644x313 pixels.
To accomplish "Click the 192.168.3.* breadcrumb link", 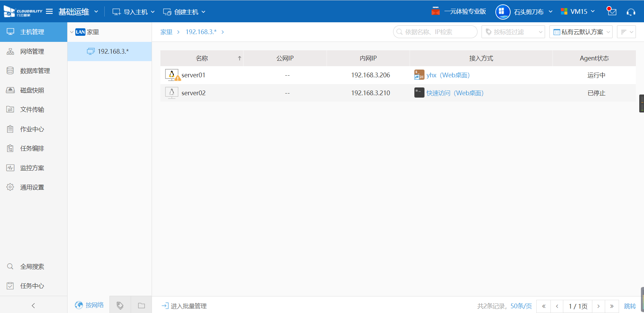I will click(201, 32).
